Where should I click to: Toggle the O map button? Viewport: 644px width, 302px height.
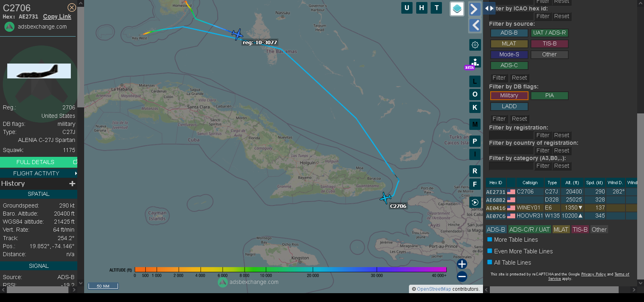pos(475,95)
